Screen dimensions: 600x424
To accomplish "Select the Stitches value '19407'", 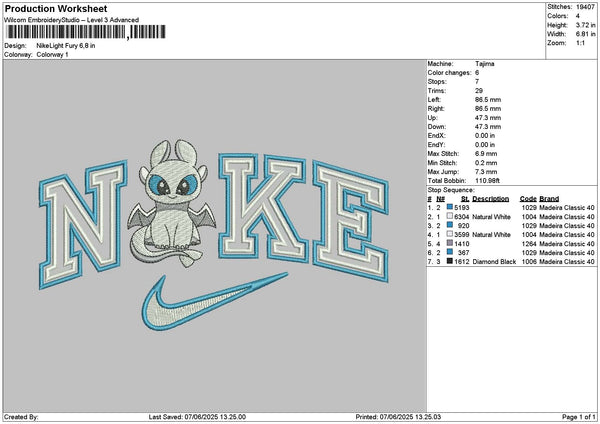I will [585, 7].
